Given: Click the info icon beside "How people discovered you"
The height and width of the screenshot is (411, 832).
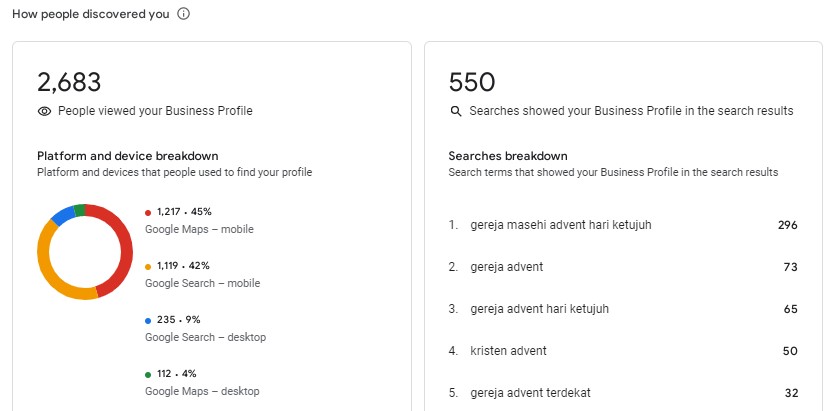Looking at the screenshot, I should (x=184, y=15).
